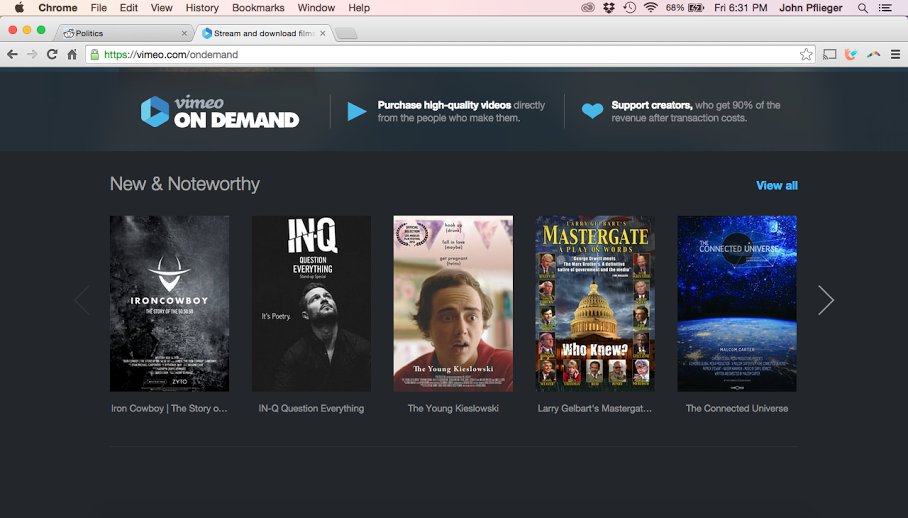Open the Chrome hamburger menu
The width and height of the screenshot is (908, 518).
895,54
